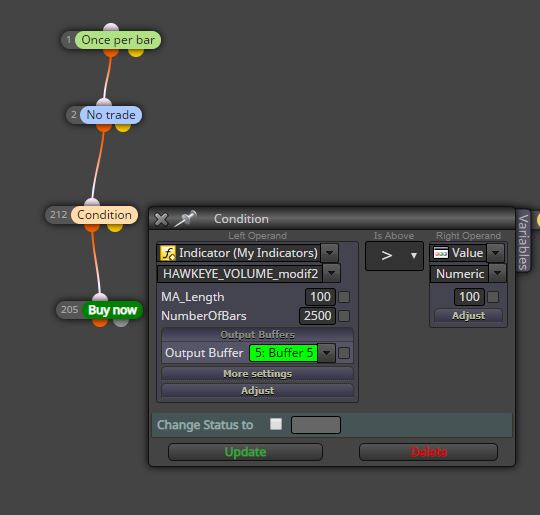Open Indicator (My Indicators) dropdown

(x=330, y=253)
